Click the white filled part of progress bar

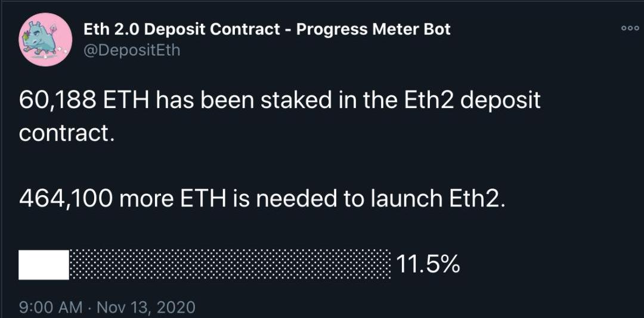[44, 265]
